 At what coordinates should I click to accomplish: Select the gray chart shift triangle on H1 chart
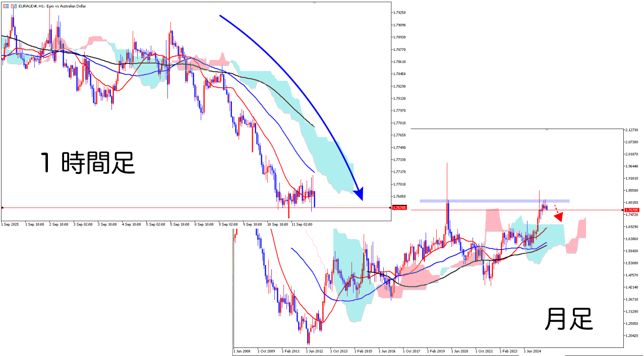click(314, 3)
